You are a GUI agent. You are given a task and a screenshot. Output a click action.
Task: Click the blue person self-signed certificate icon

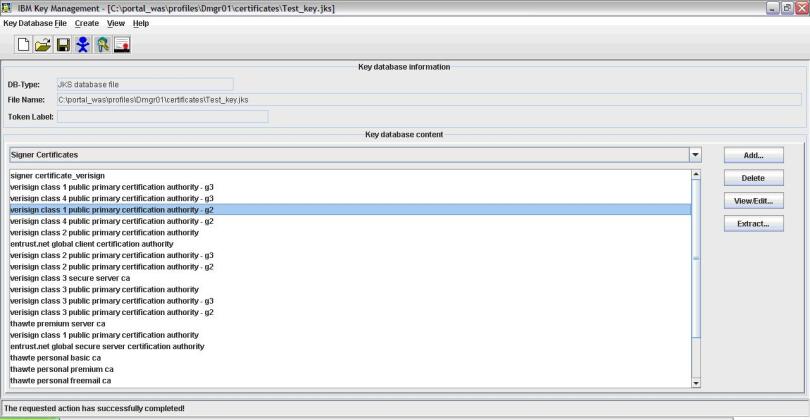83,45
